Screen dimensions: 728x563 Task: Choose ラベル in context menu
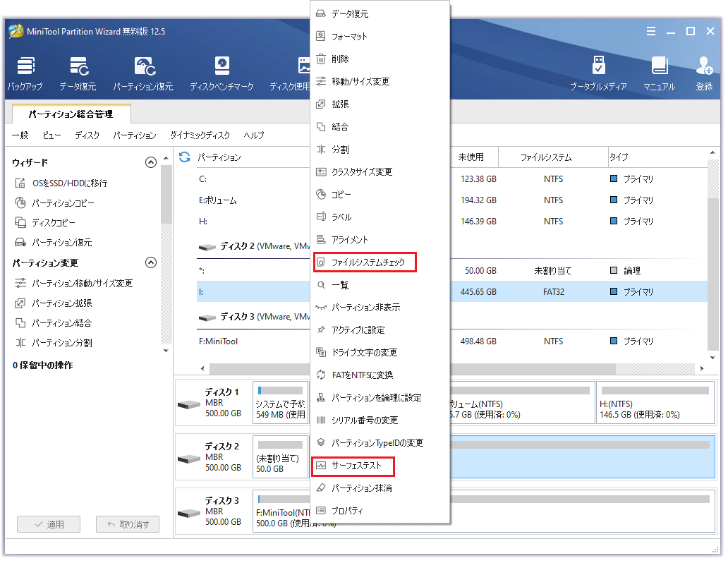click(380, 217)
